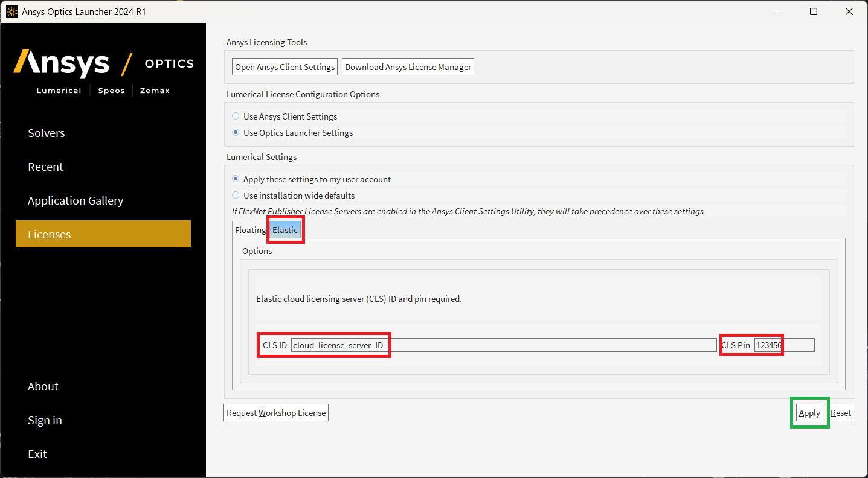
Task: Select the Licenses sidebar item
Action: [103, 234]
